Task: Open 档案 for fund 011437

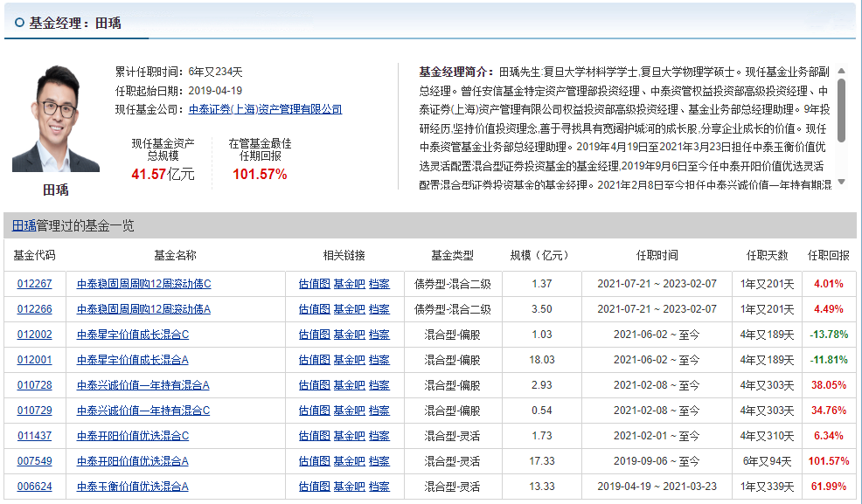Action: (379, 435)
